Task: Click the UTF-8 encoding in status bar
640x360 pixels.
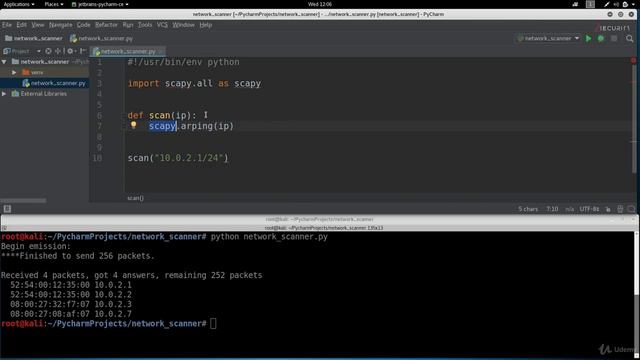Action: point(589,209)
